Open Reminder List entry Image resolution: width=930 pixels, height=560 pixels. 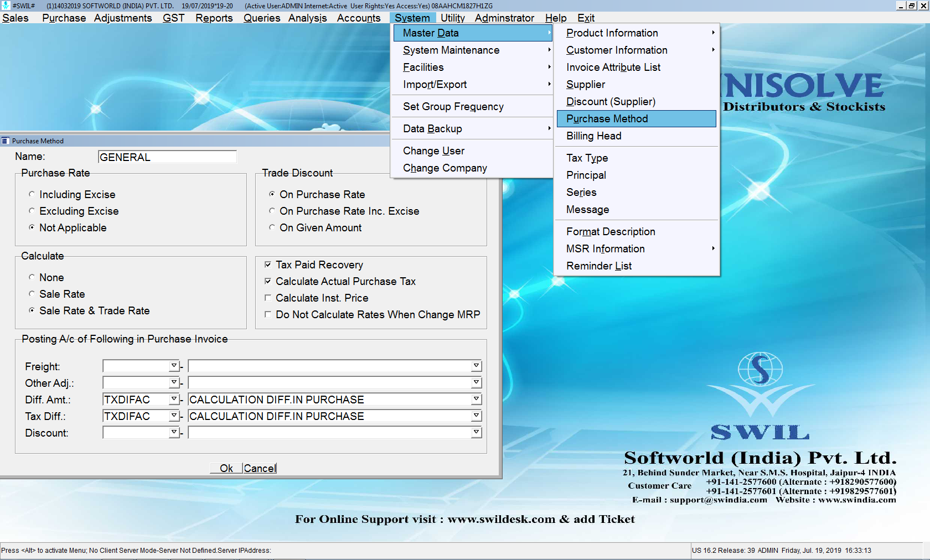[x=637, y=266]
